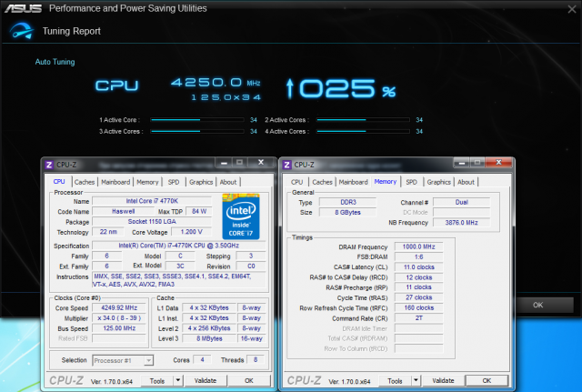This screenshot has width=582, height=392.
Task: Click maximize on right CPU-Z window
Action: coord(477,163)
